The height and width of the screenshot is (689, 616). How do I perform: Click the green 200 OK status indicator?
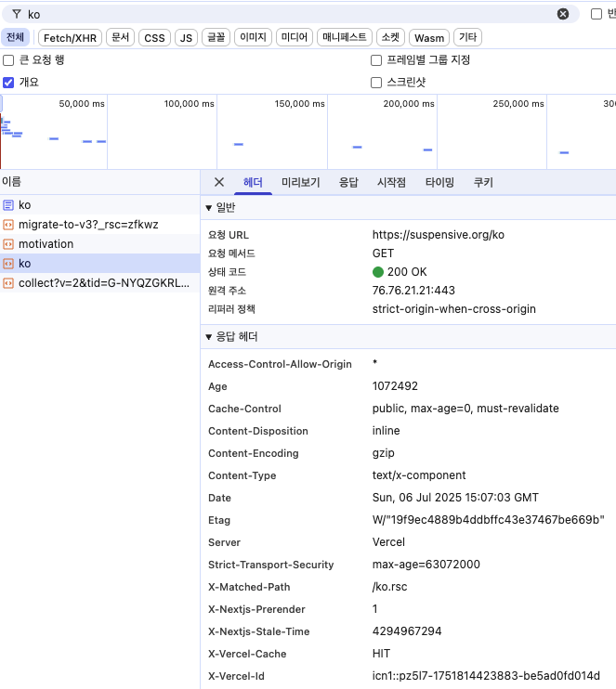[x=378, y=272]
